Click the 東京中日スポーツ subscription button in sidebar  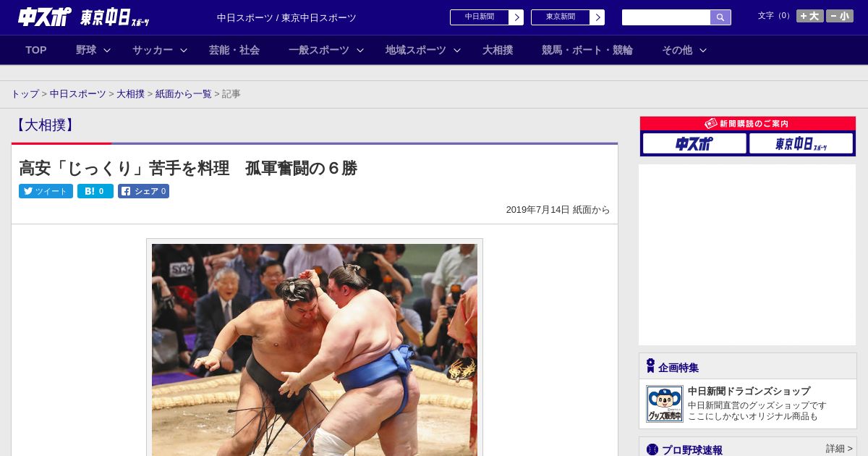(x=801, y=143)
